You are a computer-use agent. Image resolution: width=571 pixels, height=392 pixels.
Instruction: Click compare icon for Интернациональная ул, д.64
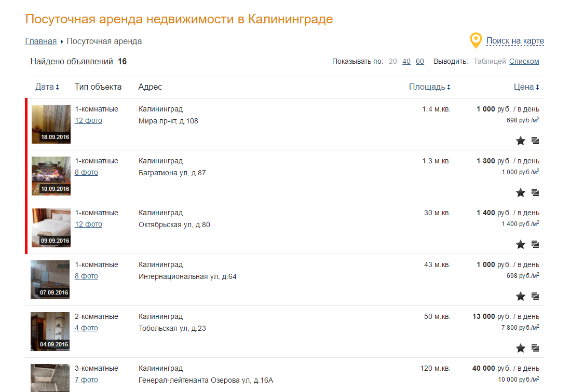tap(535, 296)
